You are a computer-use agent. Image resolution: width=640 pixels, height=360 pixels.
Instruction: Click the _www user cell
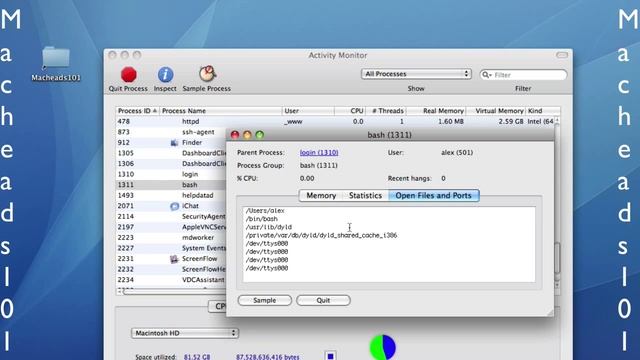coord(293,122)
